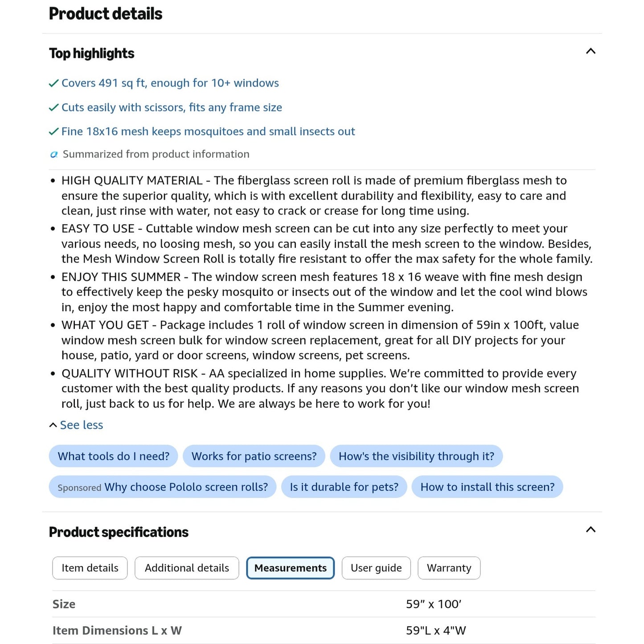
Task: Collapse the Top highlights section chevron
Action: point(591,51)
